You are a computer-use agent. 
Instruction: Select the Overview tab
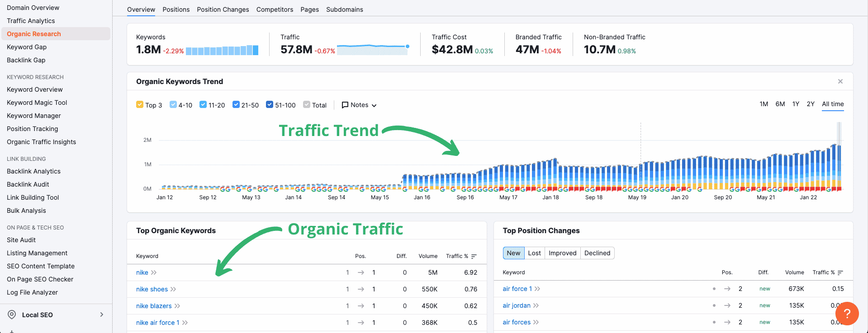tap(141, 9)
